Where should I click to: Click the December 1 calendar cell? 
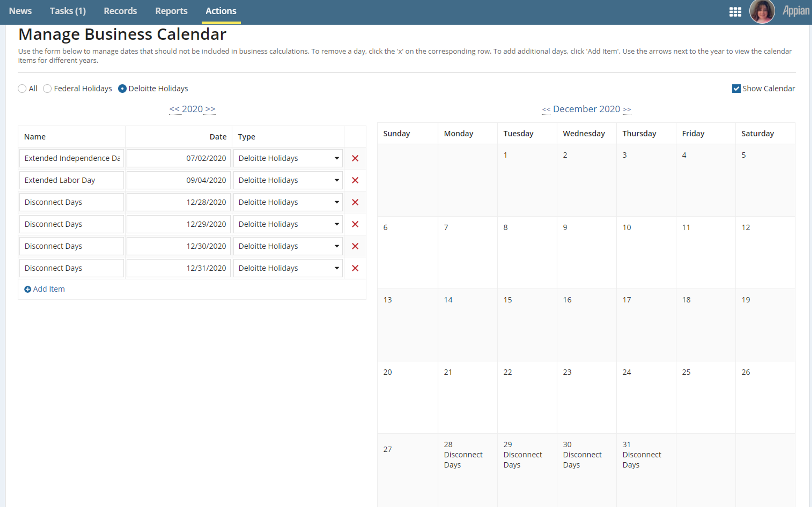(527, 180)
